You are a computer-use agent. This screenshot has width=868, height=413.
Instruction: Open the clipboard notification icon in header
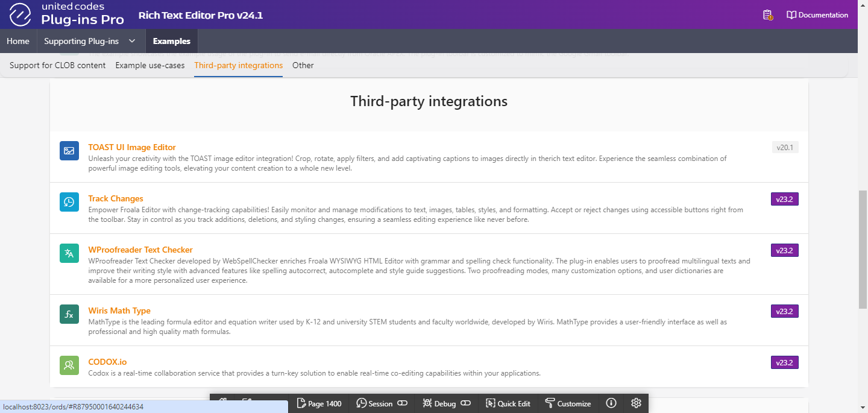point(767,15)
